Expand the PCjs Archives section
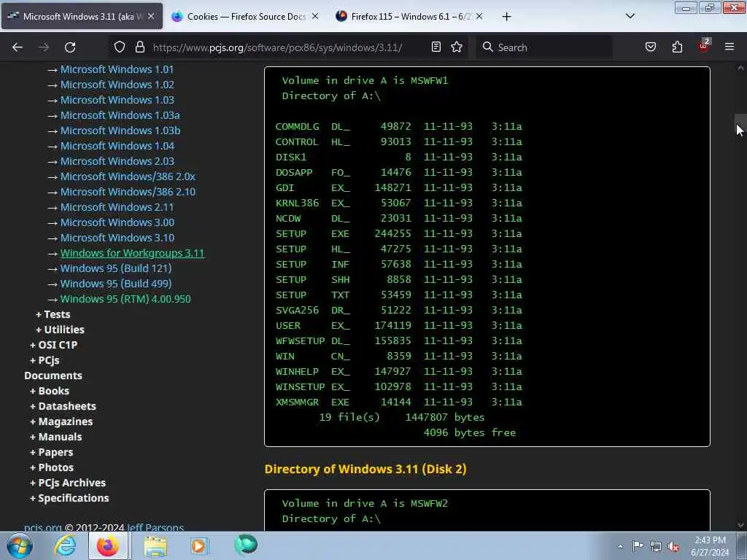 (68, 483)
